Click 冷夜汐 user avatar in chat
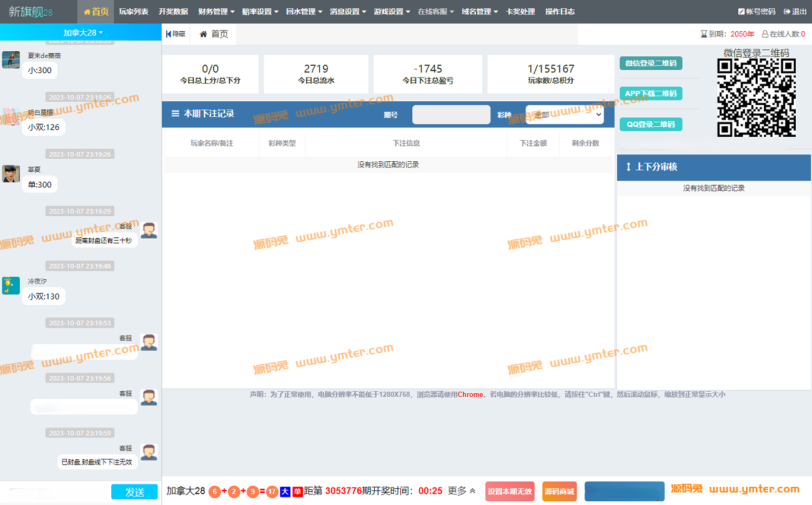 [11, 286]
